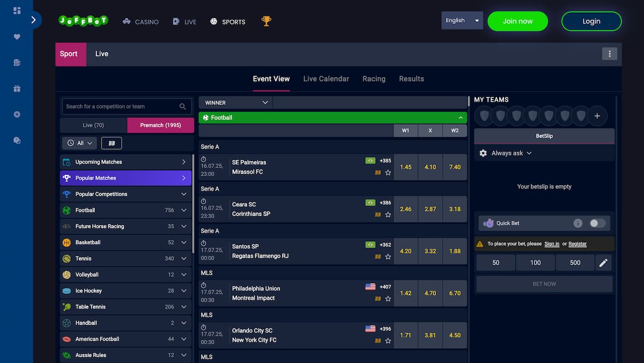
Task: Click the Join now button
Action: click(x=518, y=21)
